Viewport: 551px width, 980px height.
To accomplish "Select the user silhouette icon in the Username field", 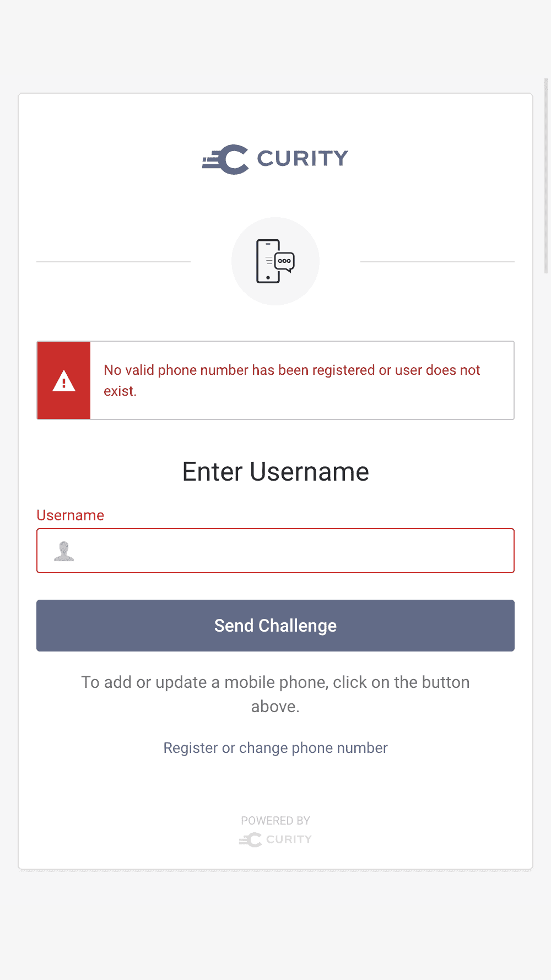I will (x=64, y=551).
